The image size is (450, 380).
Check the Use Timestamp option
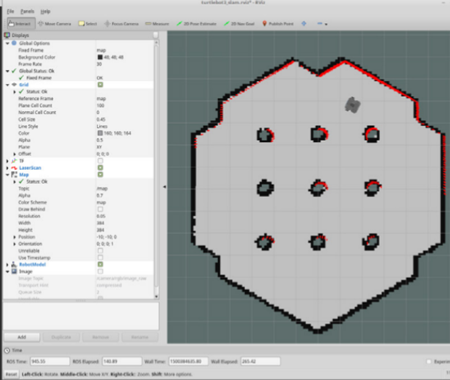pos(100,257)
